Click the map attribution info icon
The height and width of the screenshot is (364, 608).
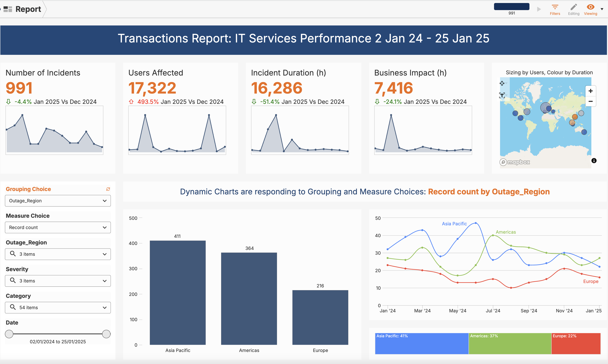point(594,161)
